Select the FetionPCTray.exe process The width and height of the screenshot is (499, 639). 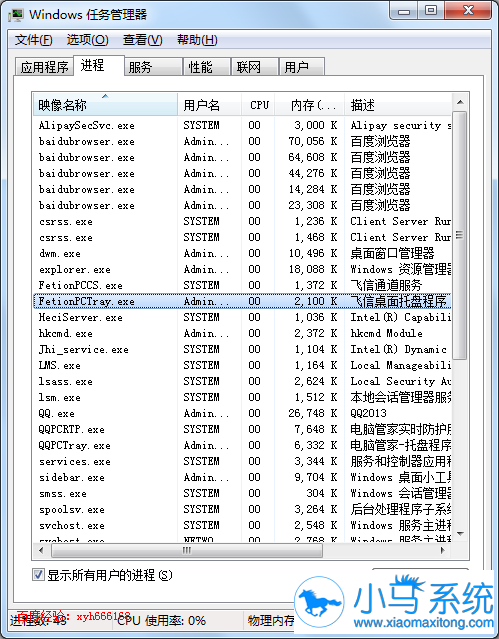pyautogui.click(x=242, y=301)
